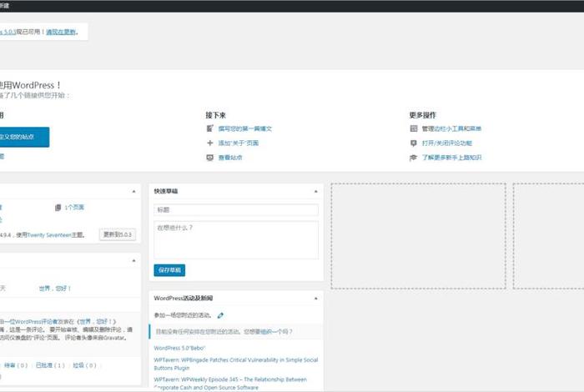Viewport: 584px width, 392px height.
Task: Open WPTavern WPBrigade Patches Critical Vulnerability article
Action: coord(236,364)
